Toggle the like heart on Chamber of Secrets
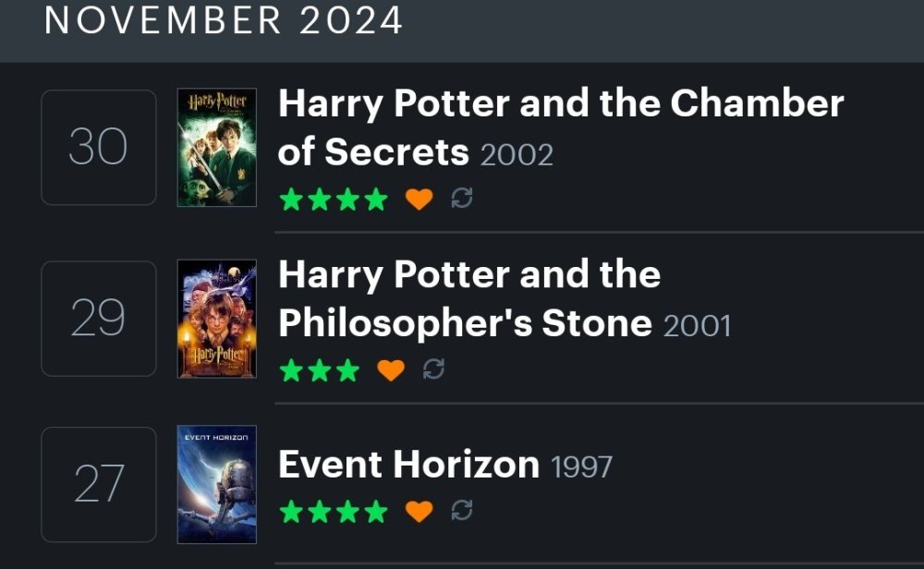 click(x=419, y=197)
